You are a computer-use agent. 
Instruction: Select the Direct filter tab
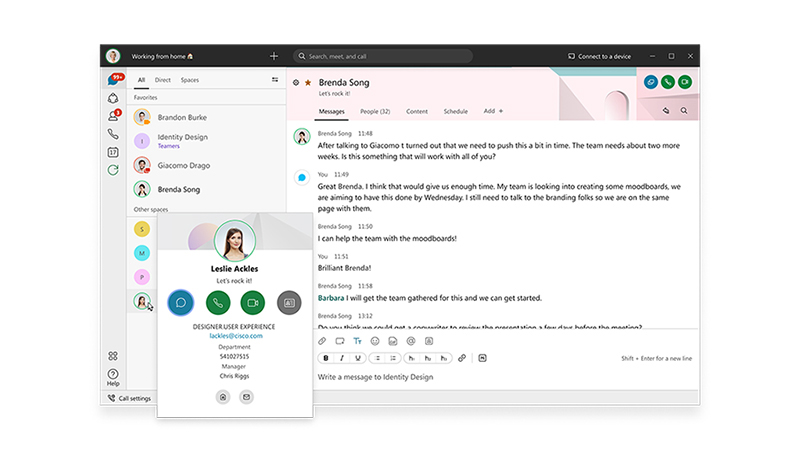163,80
